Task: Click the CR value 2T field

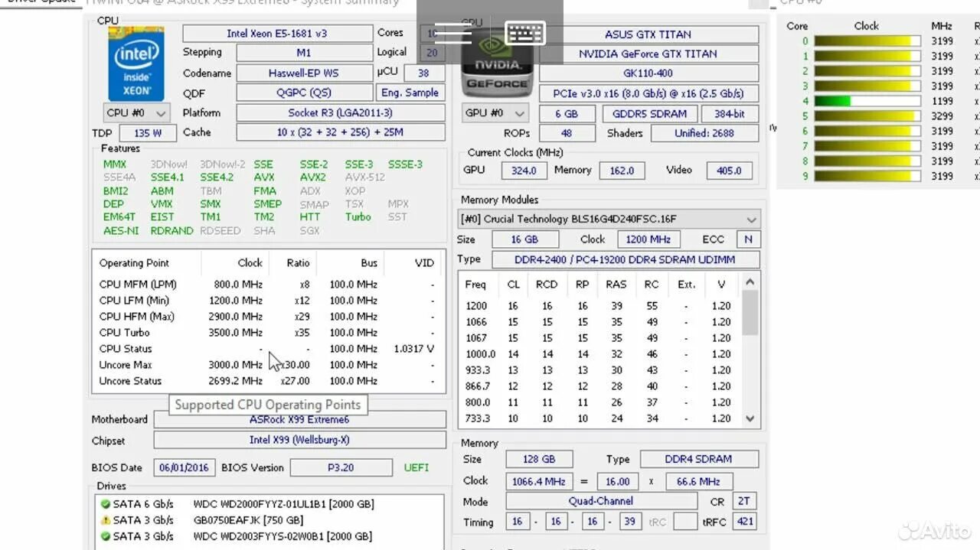Action: point(743,502)
